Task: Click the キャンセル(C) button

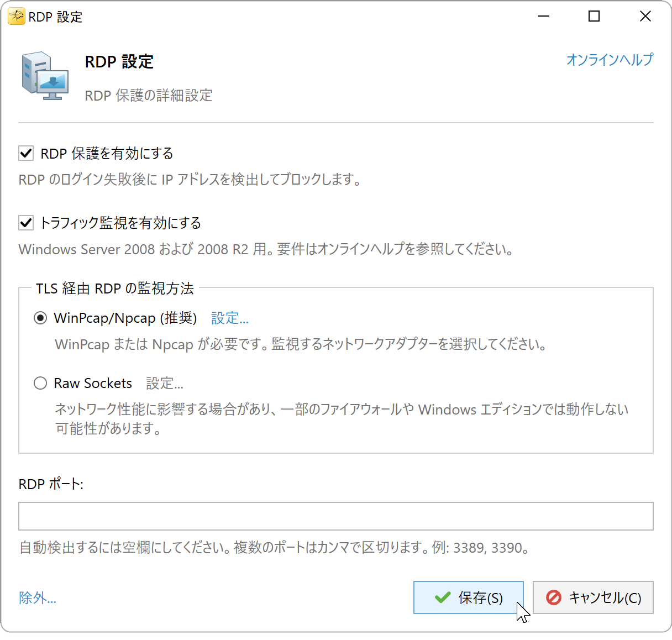Action: point(593,597)
